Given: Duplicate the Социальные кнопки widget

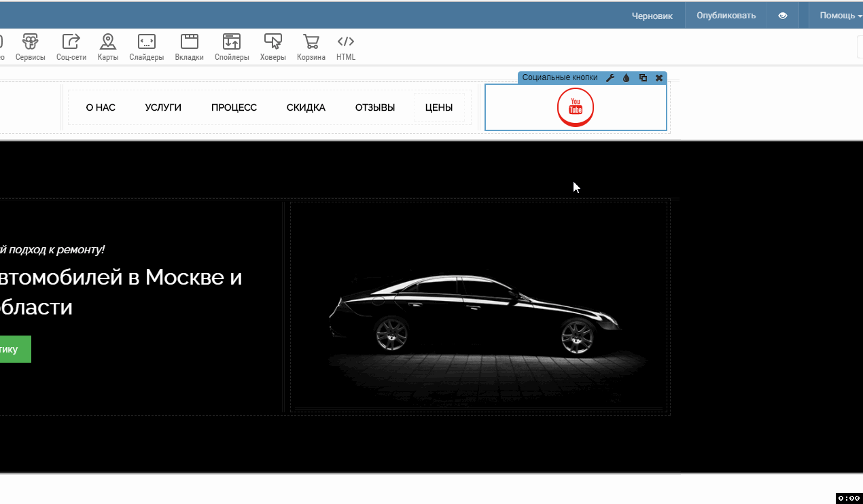Looking at the screenshot, I should click(x=643, y=78).
